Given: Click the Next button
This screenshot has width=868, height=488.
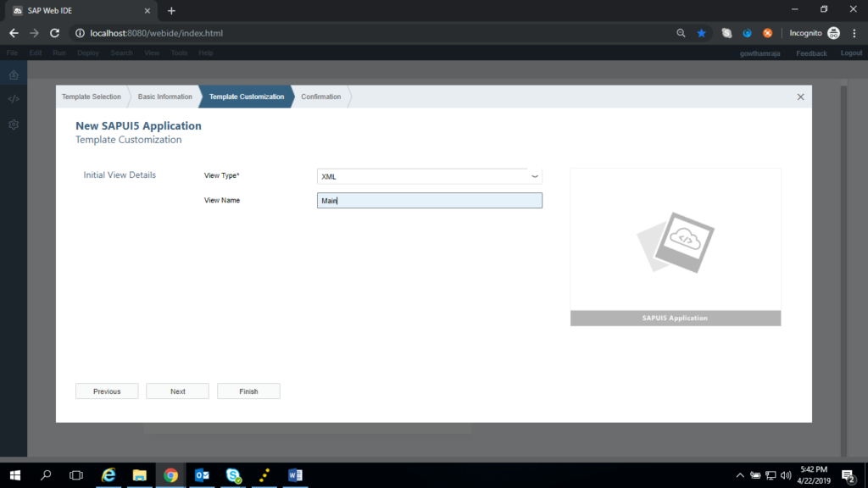Looking at the screenshot, I should pos(178,391).
